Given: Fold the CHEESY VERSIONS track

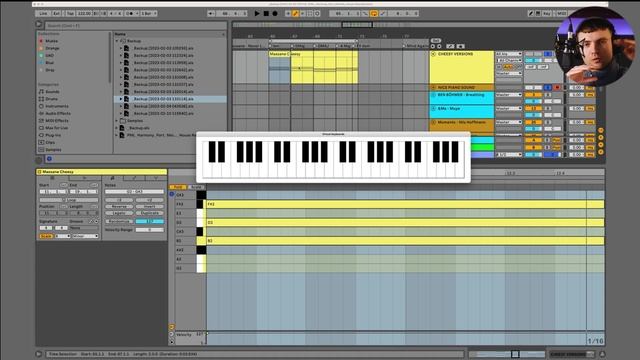Looking at the screenshot, I should [x=433, y=54].
